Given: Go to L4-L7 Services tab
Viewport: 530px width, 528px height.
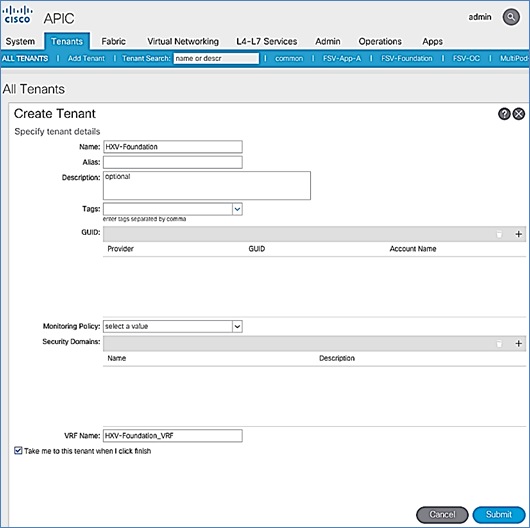Looking at the screenshot, I should (x=267, y=41).
